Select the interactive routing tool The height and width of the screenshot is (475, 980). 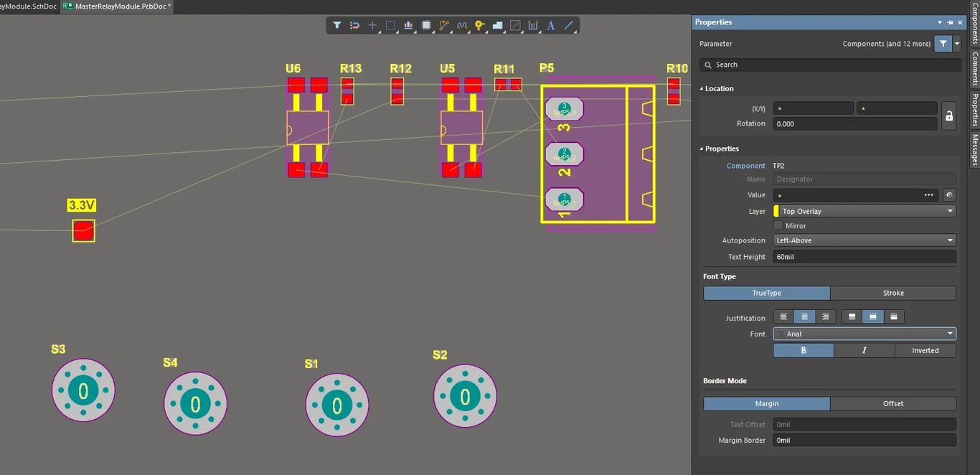444,25
